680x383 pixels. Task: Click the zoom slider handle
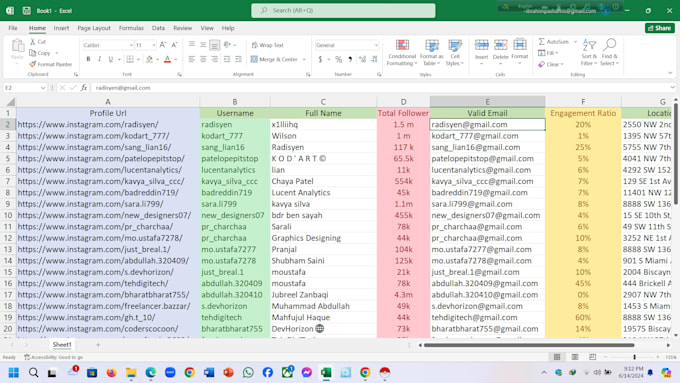click(x=634, y=357)
